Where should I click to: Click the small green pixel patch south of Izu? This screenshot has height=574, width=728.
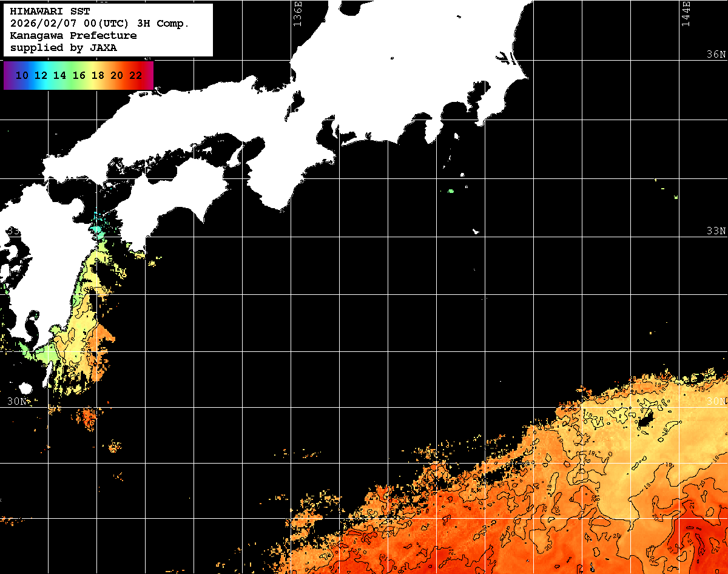[451, 191]
